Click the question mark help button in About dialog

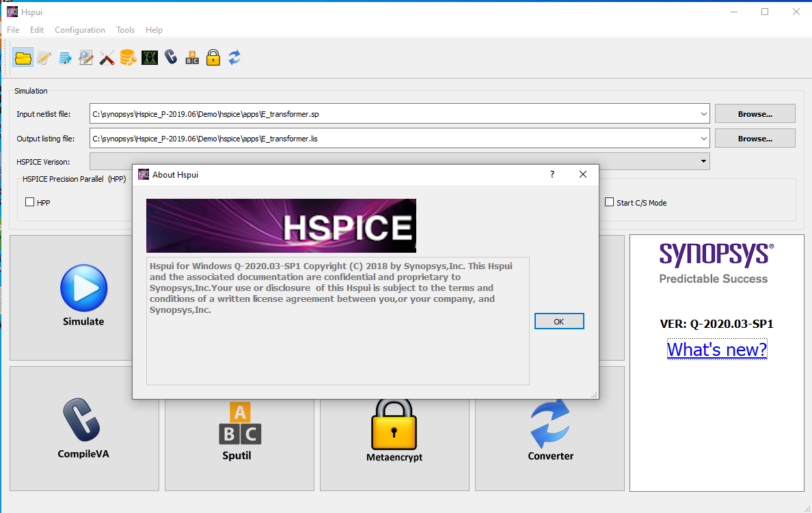point(552,174)
